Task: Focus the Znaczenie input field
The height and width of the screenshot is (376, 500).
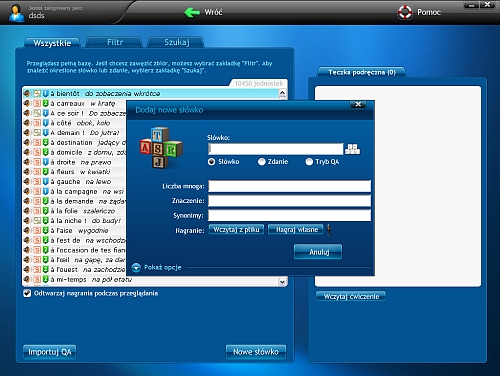Action: [289, 201]
